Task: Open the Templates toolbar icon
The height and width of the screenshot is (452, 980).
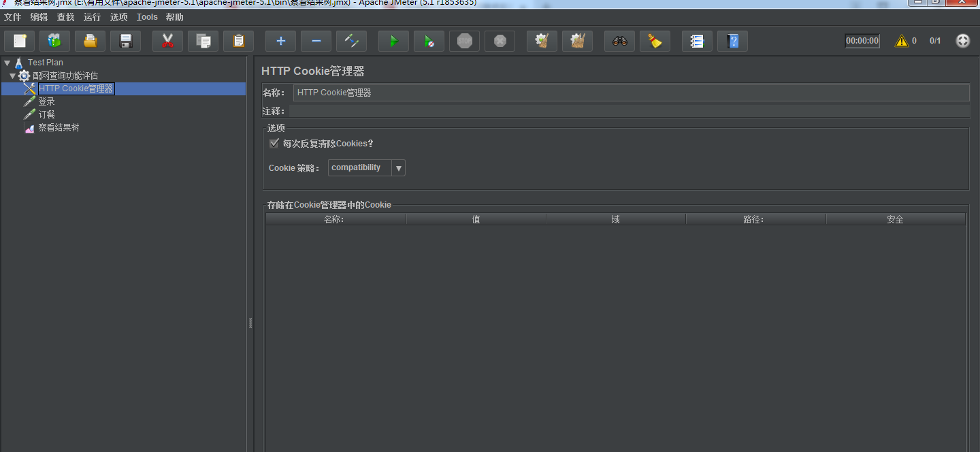Action: click(x=54, y=41)
